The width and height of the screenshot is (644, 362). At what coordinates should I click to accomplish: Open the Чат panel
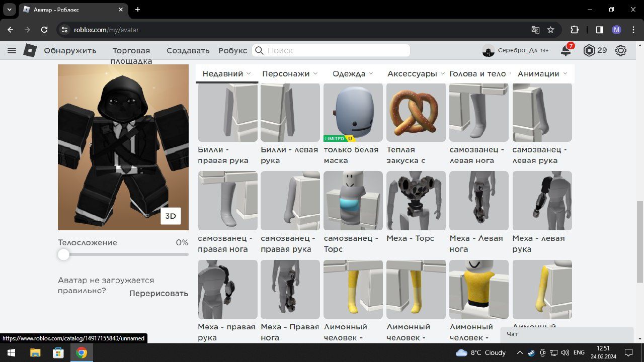tap(567, 334)
